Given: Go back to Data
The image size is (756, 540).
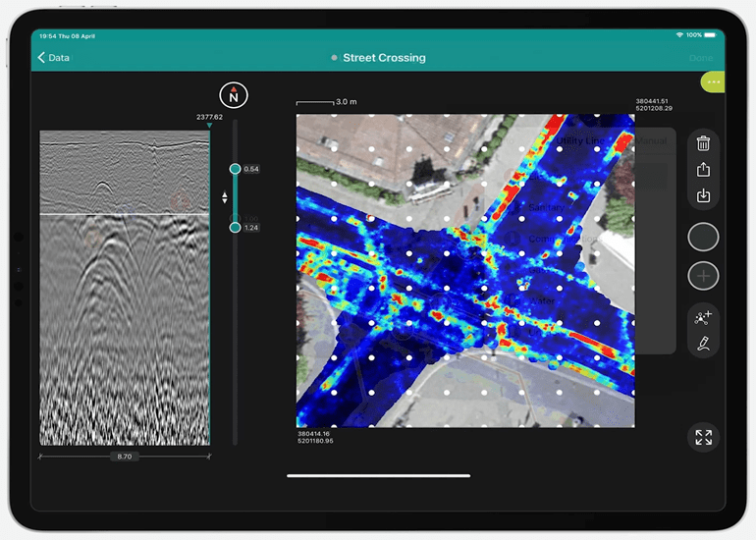Looking at the screenshot, I should tap(54, 57).
